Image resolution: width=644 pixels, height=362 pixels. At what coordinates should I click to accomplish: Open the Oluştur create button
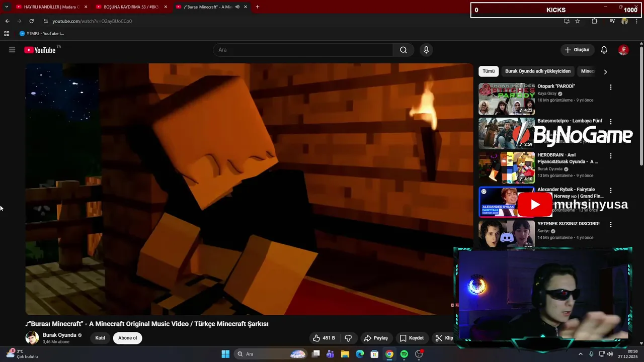click(577, 50)
